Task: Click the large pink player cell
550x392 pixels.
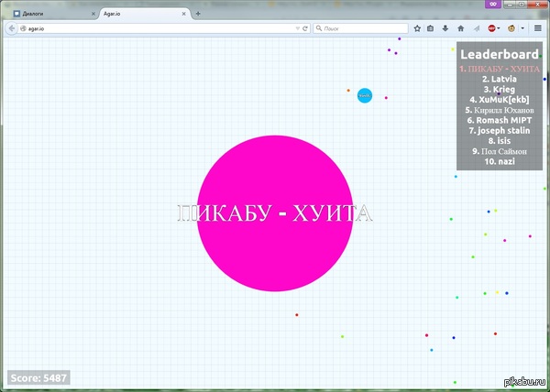Action: [x=275, y=213]
